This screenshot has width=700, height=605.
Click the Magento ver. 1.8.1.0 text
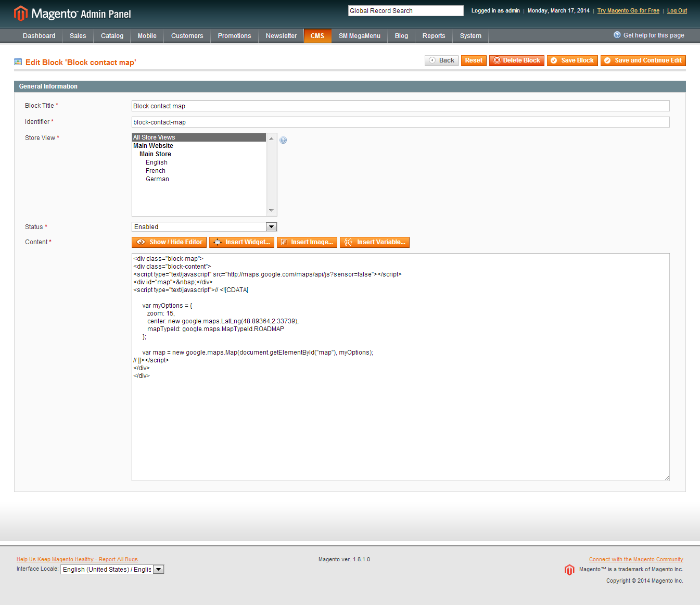coord(344,559)
